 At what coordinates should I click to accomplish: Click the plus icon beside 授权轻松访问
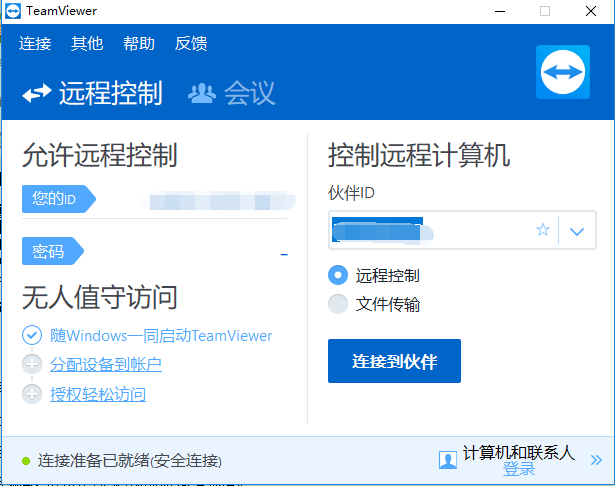coord(32,395)
